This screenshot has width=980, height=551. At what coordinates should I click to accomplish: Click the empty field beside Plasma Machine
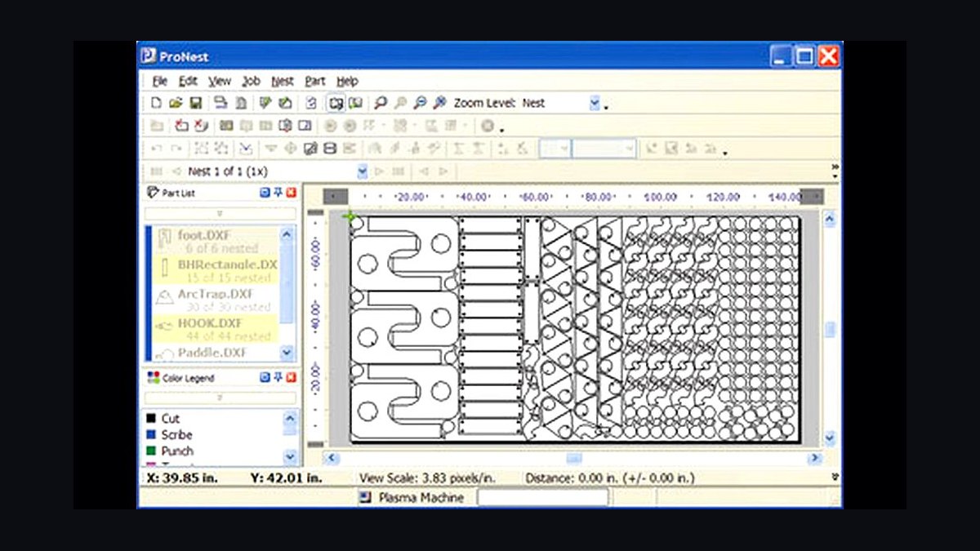click(x=543, y=497)
